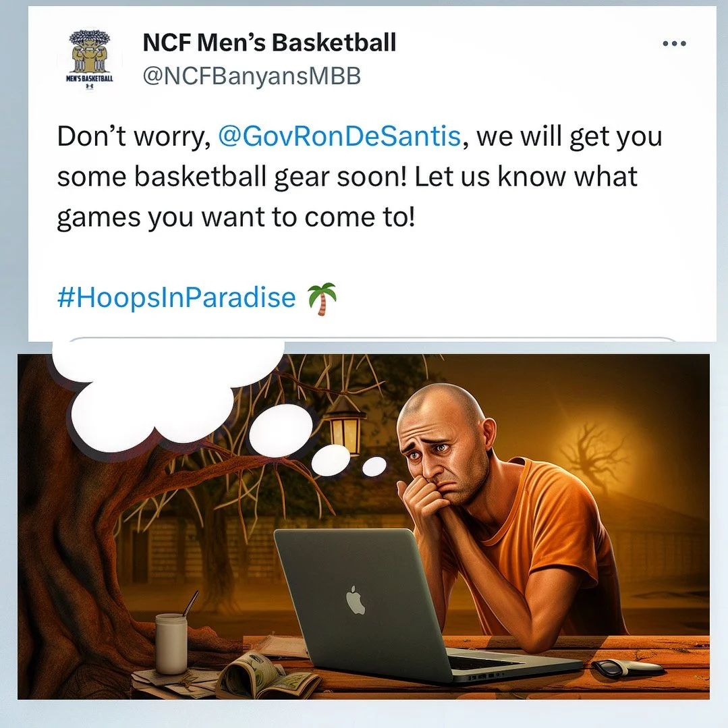Click the Apple logo on the laptop
The width and height of the screenshot is (728, 728).
[x=356, y=600]
